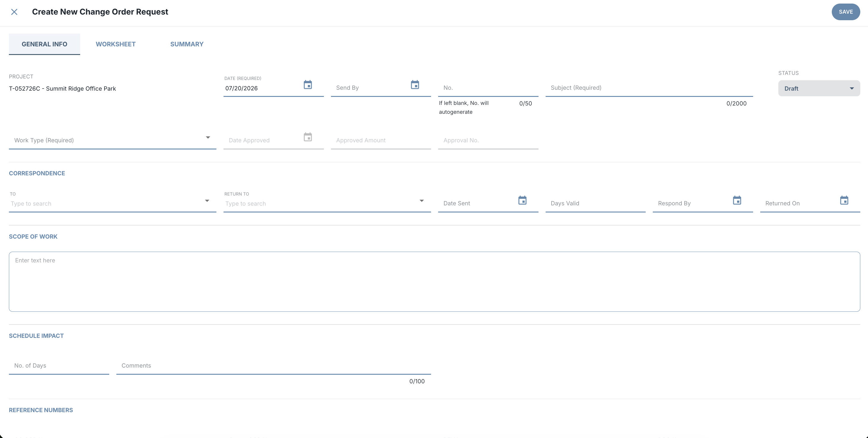This screenshot has height=438, width=868.
Task: Switch to the Summary tab
Action: pyautogui.click(x=187, y=44)
